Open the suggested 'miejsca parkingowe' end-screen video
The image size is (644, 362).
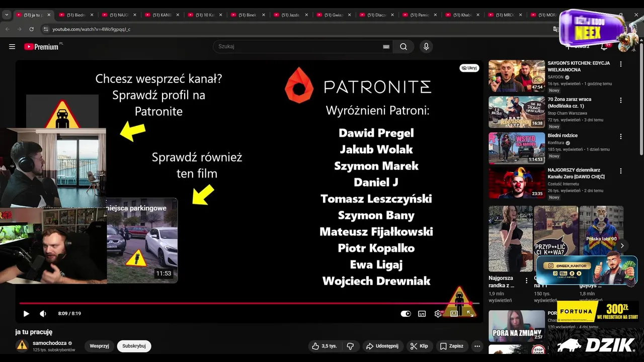click(142, 240)
